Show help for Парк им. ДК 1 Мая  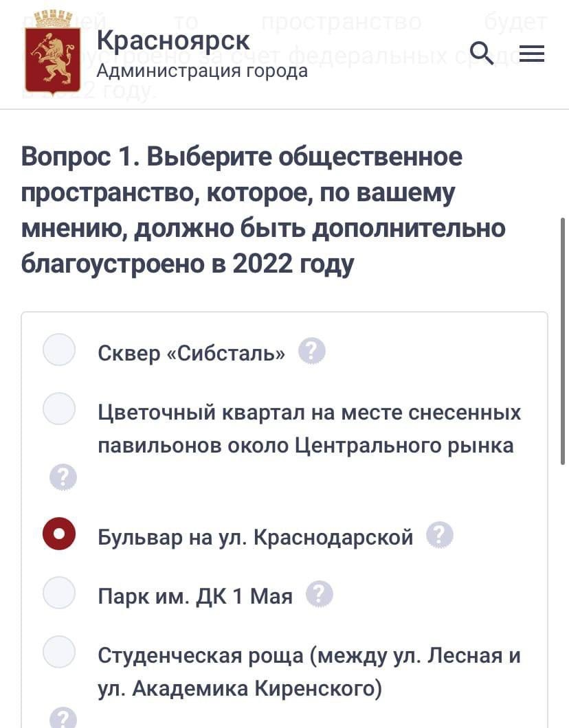pos(319,594)
